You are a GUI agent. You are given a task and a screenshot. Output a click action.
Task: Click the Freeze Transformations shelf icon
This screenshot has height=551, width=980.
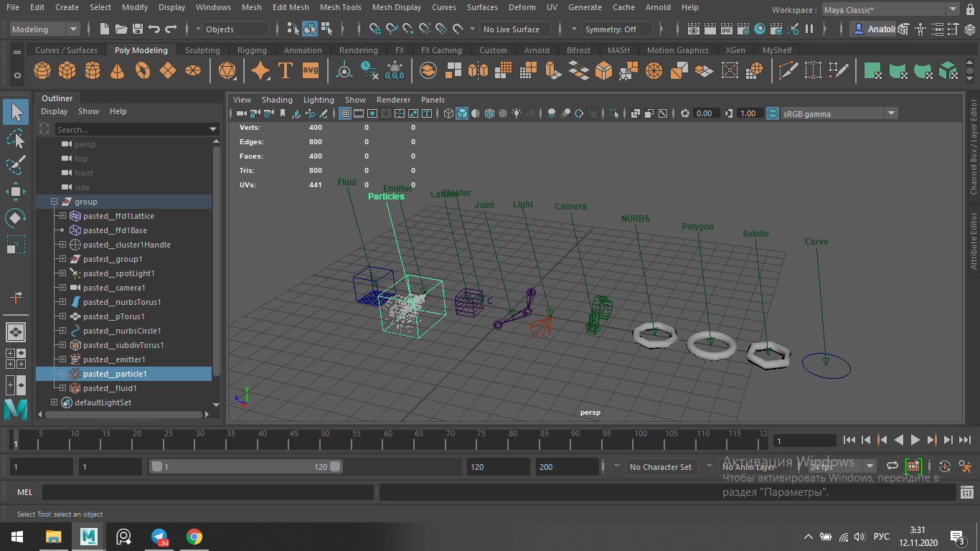395,71
